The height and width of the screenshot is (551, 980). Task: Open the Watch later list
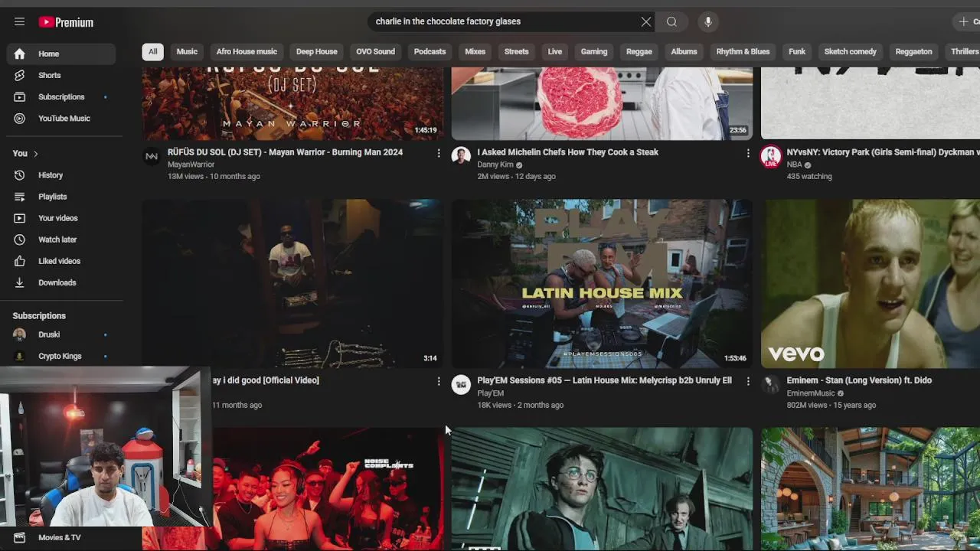click(61, 240)
